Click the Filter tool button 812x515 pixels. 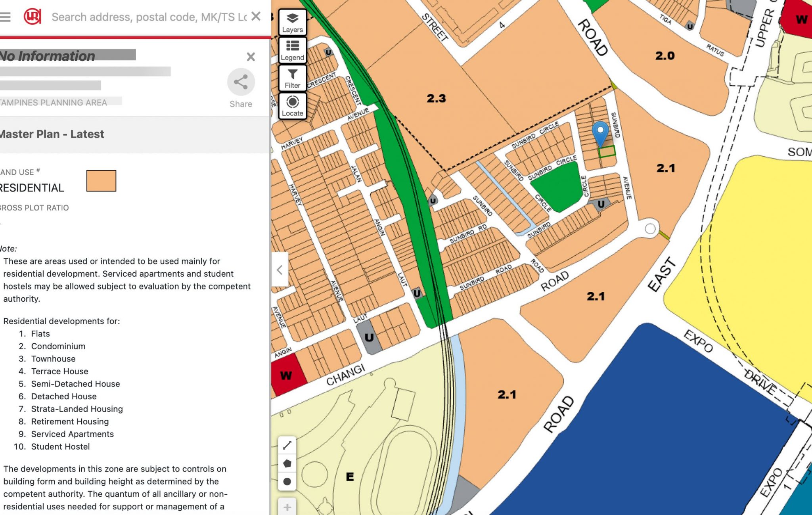[x=292, y=78]
